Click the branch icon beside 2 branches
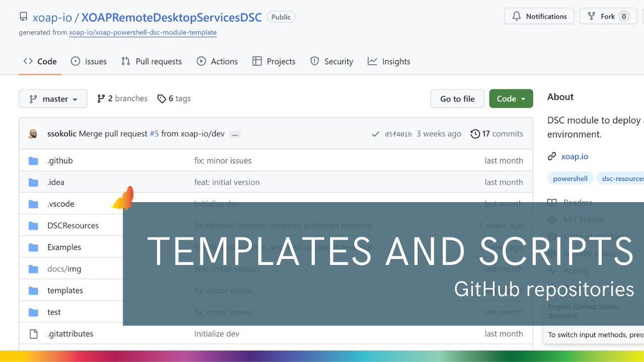This screenshot has width=644, height=362. pyautogui.click(x=101, y=99)
